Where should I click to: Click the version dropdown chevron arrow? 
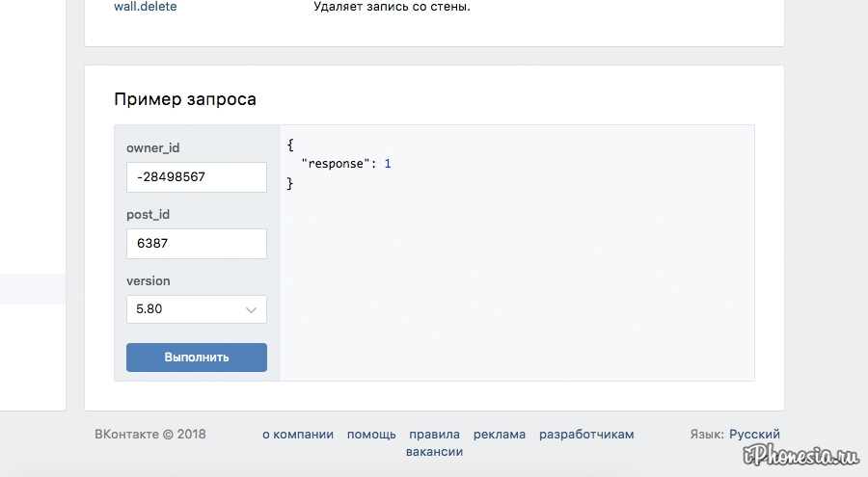click(251, 310)
